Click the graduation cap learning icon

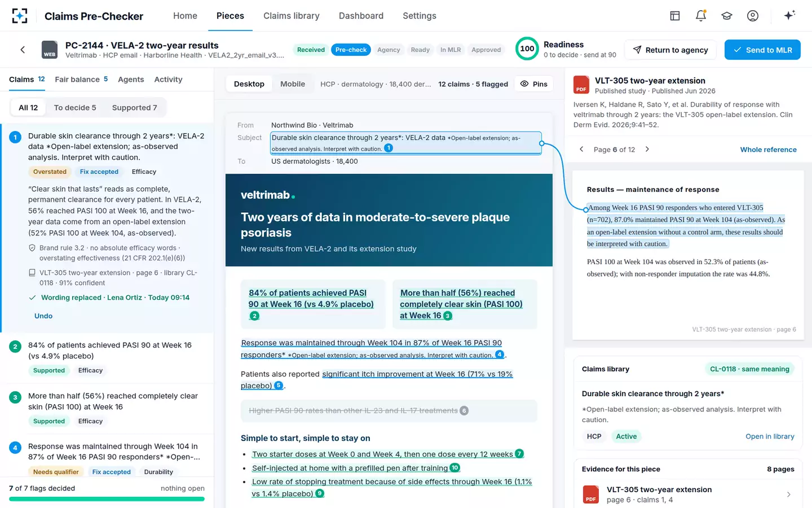click(x=727, y=16)
